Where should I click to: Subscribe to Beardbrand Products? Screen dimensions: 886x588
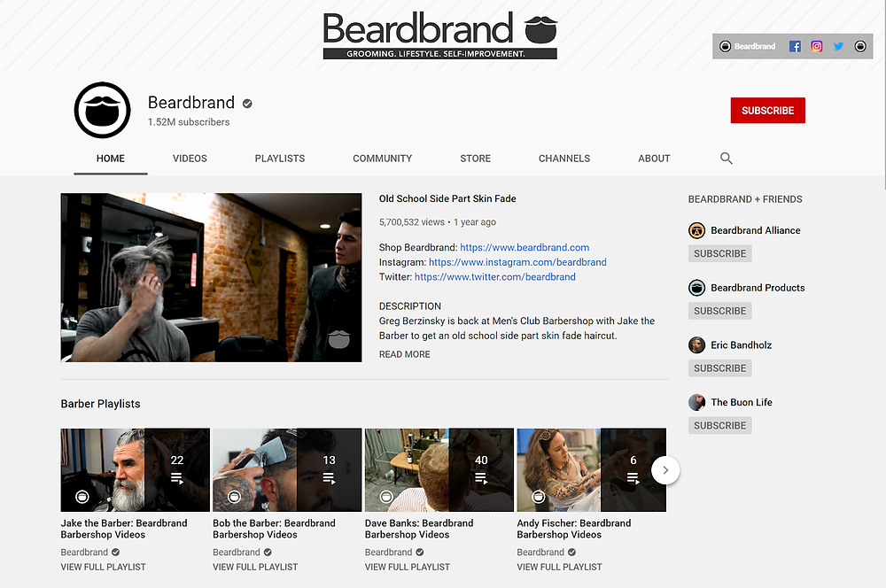pos(719,311)
